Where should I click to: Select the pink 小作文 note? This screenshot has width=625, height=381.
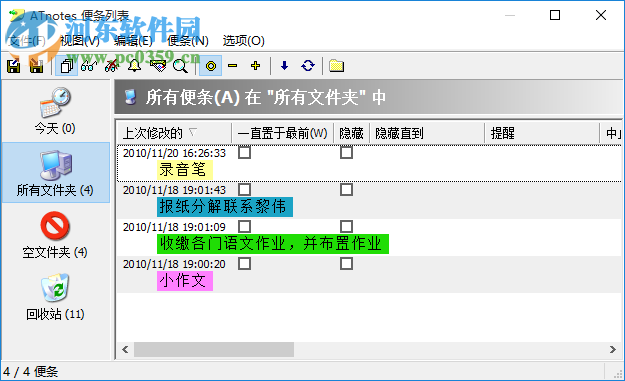[185, 281]
